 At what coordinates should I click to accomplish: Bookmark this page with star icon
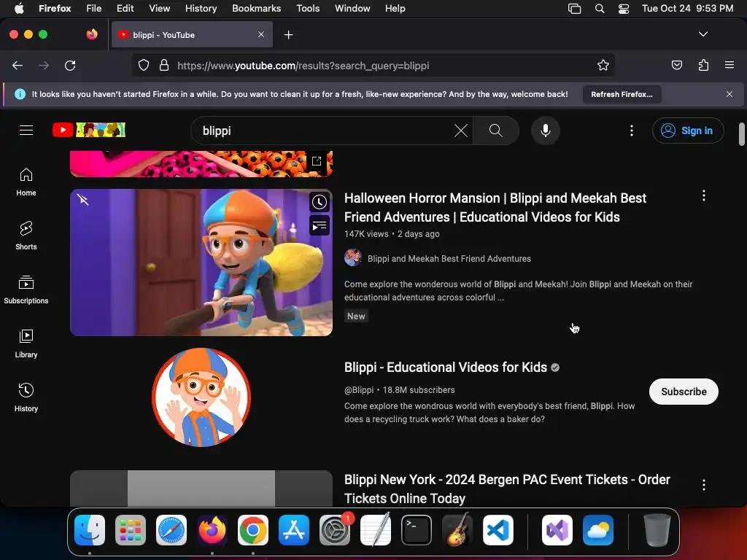603,65
